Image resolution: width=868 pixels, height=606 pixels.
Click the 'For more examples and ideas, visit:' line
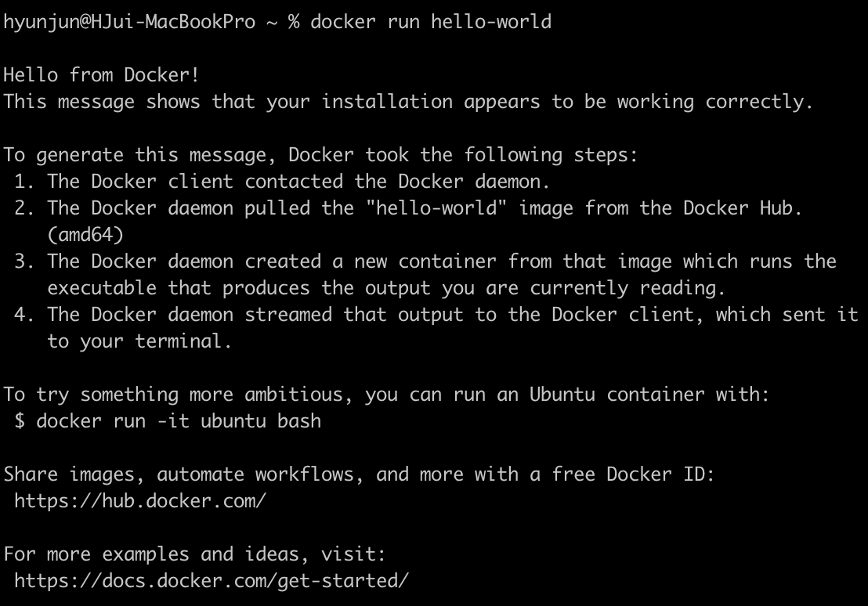[x=195, y=554]
